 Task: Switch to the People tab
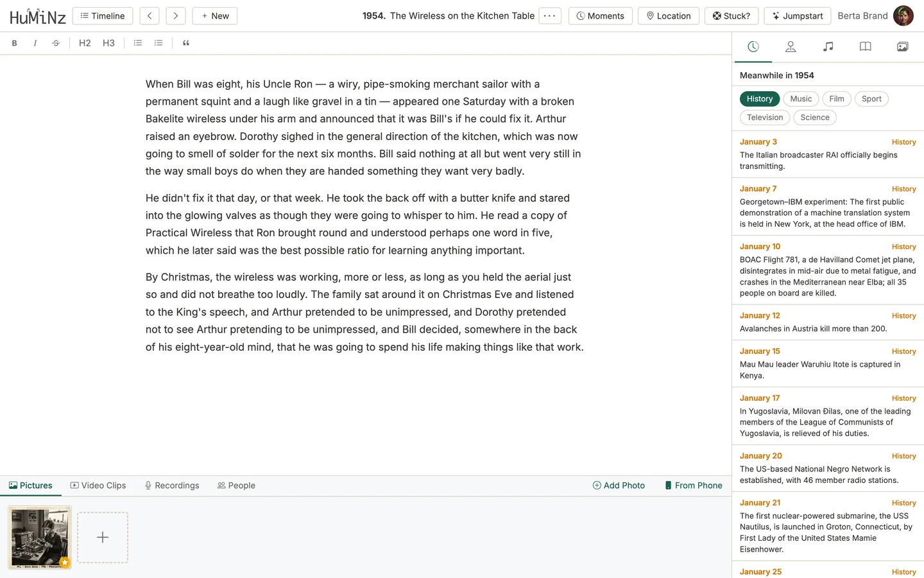236,486
